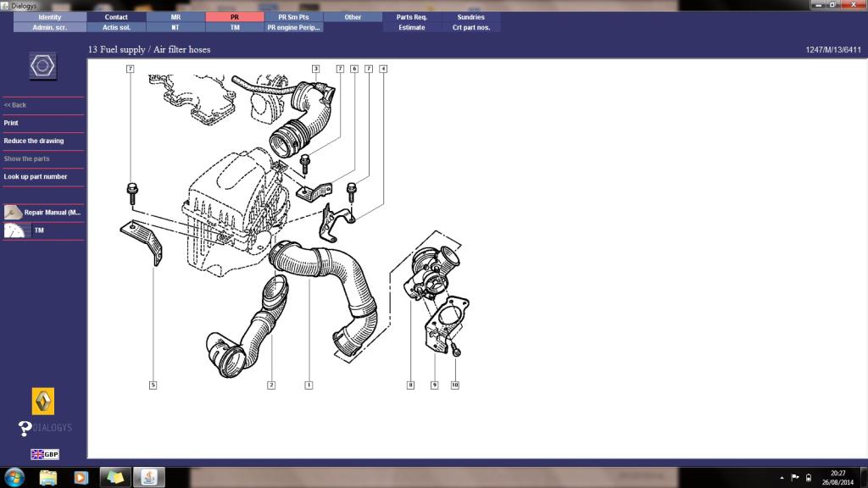Viewport: 868px width, 488px height.
Task: Click the Renault diamond logo
Action: tap(43, 401)
